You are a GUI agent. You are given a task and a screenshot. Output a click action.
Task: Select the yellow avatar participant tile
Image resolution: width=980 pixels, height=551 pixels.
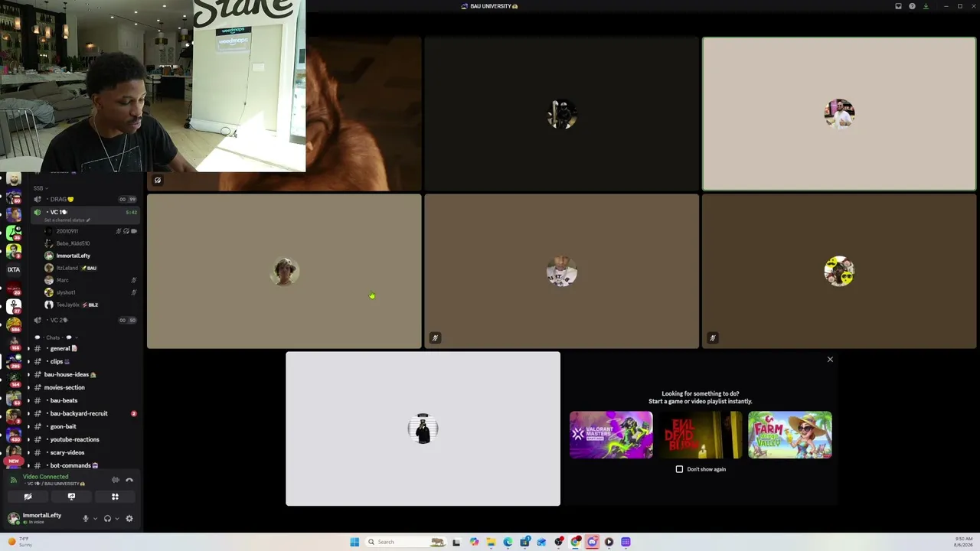coord(839,271)
